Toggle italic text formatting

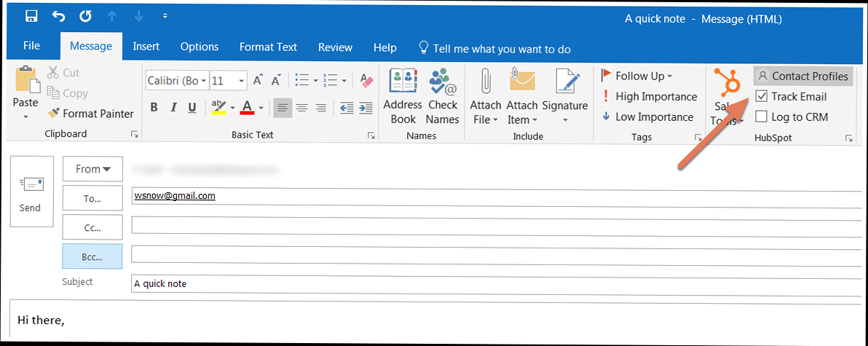pos(173,108)
